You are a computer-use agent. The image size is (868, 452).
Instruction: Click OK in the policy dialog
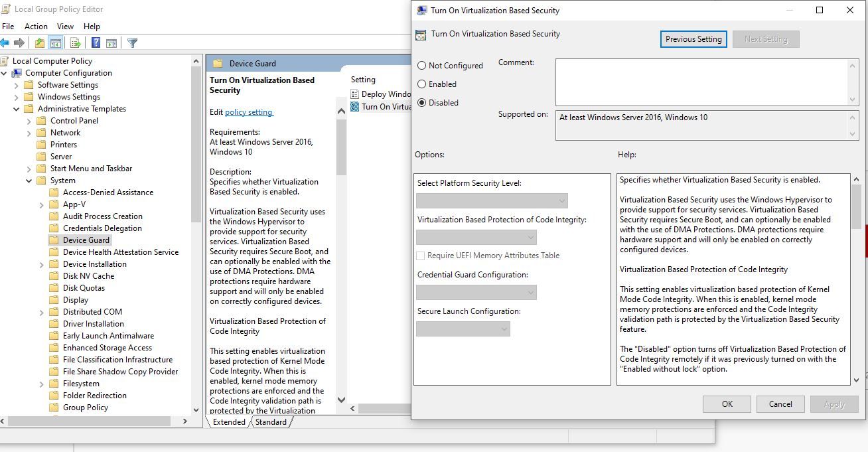click(727, 404)
